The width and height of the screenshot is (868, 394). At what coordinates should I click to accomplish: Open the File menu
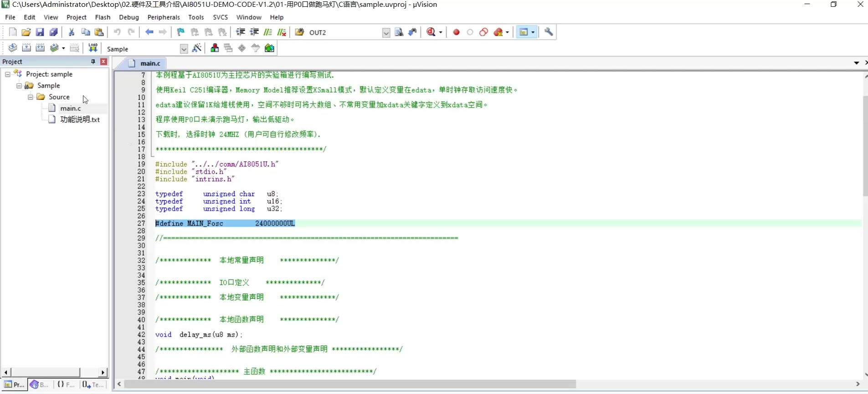click(x=10, y=17)
